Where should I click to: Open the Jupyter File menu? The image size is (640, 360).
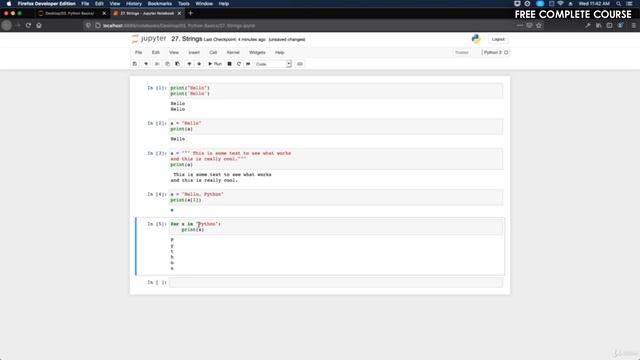(x=139, y=52)
